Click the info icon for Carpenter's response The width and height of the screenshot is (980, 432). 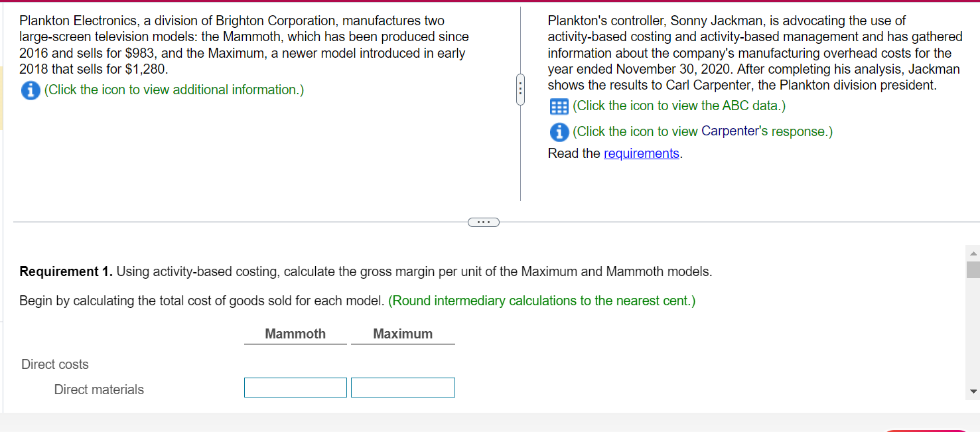(559, 131)
